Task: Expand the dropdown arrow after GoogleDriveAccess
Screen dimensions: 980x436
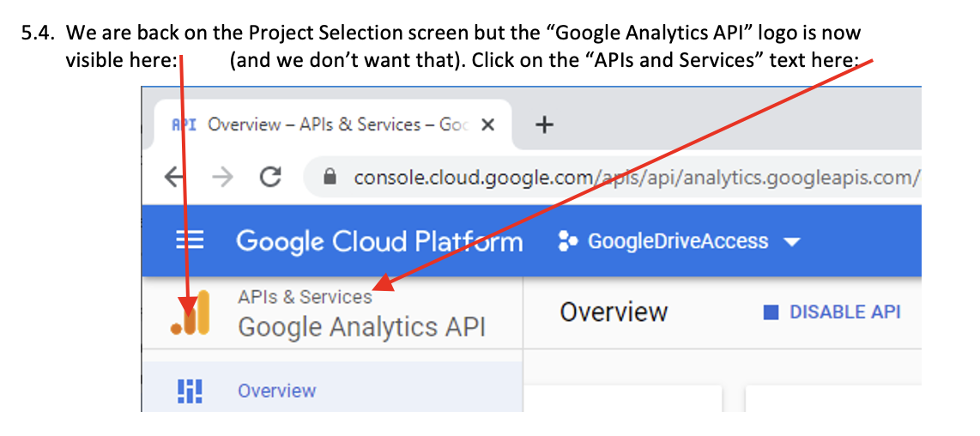Action: pyautogui.click(x=791, y=242)
